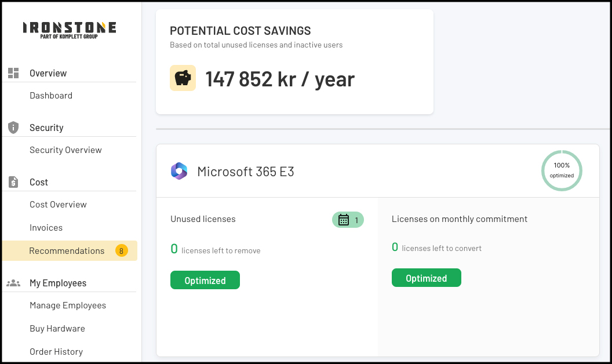
Task: Select the My Employees section header
Action: tap(58, 283)
